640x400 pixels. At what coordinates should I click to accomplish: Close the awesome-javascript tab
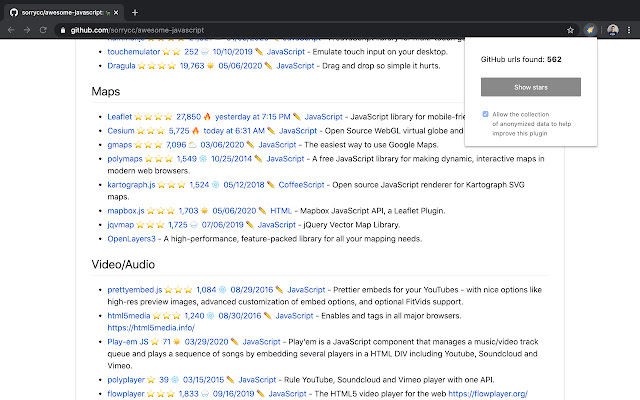116,11
